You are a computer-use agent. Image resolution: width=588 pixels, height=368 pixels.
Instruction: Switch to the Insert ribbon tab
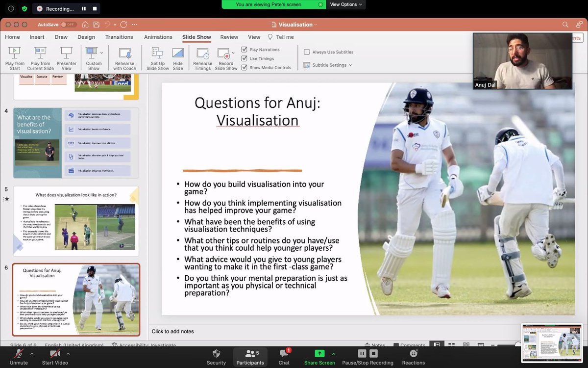pos(37,37)
